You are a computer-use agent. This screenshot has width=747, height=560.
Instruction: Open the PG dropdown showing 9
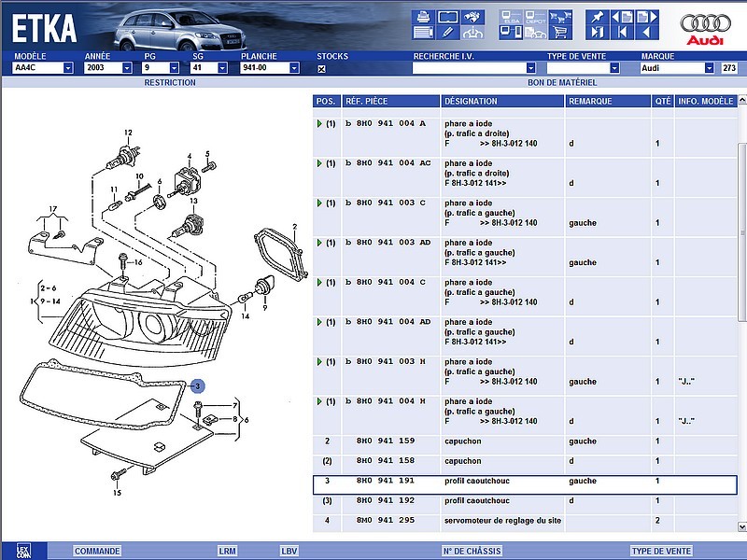[174, 67]
